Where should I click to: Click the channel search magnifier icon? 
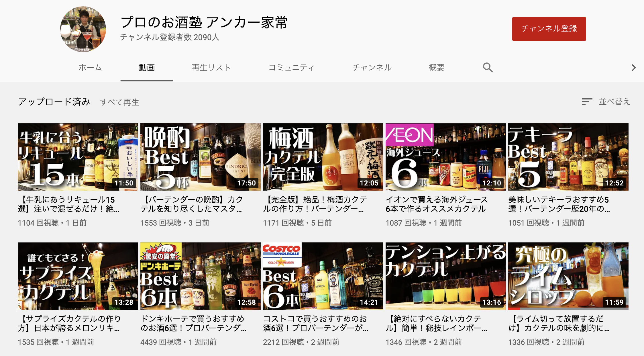pyautogui.click(x=488, y=68)
